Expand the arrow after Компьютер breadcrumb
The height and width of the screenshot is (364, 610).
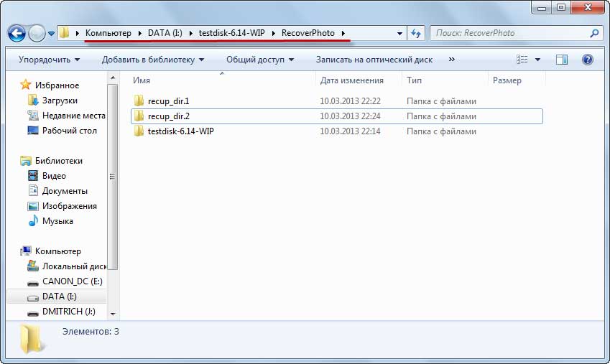pos(139,34)
